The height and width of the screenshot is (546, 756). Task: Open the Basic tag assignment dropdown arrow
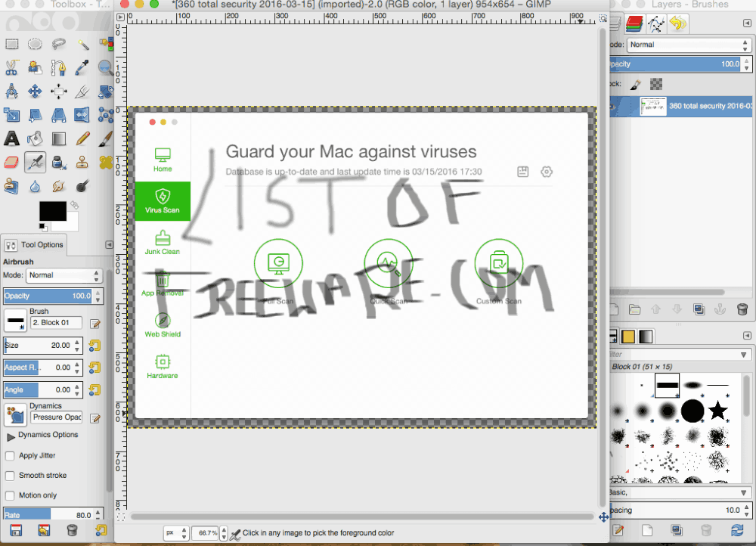point(743,492)
